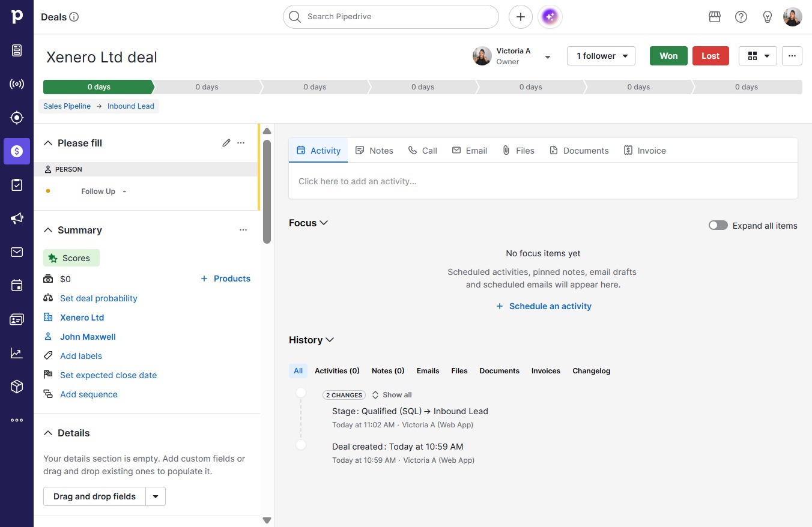Viewport: 812px width, 527px height.
Task: Switch to the Notes tab
Action: (374, 151)
